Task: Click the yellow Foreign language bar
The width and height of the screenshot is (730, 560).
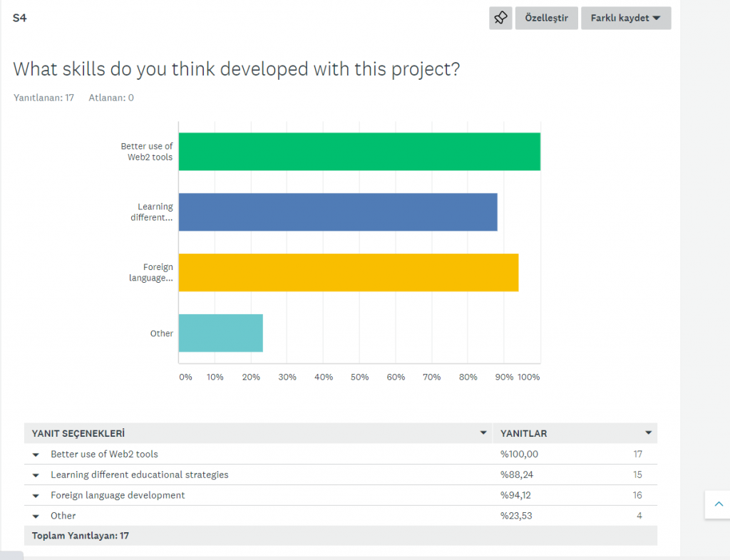Action: (x=348, y=273)
